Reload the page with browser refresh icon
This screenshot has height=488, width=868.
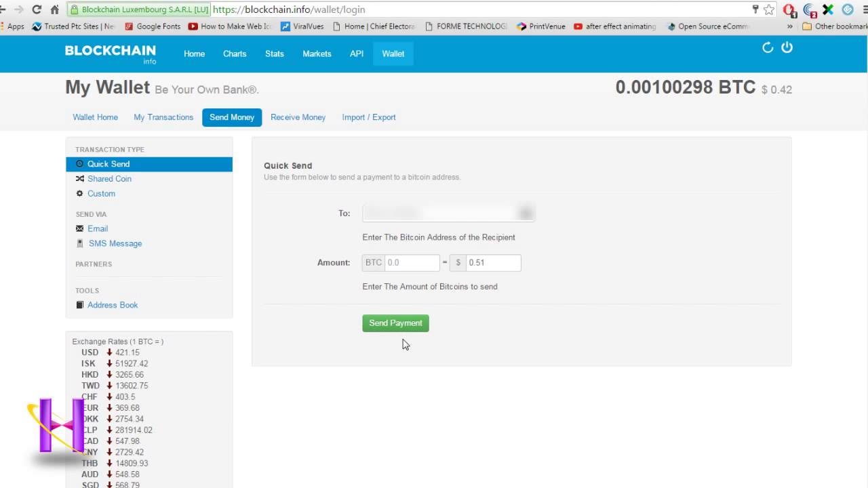(37, 9)
